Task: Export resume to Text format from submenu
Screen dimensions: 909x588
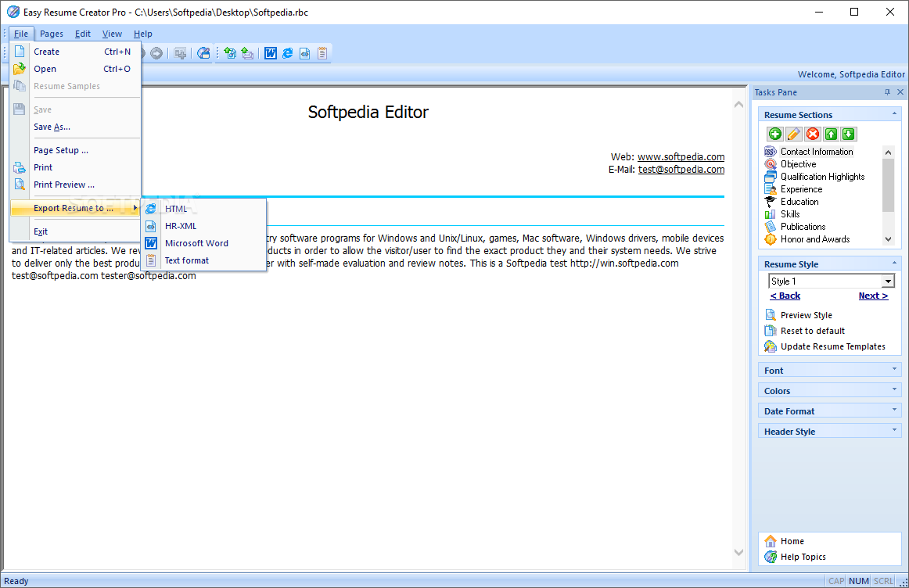Action: click(x=203, y=260)
